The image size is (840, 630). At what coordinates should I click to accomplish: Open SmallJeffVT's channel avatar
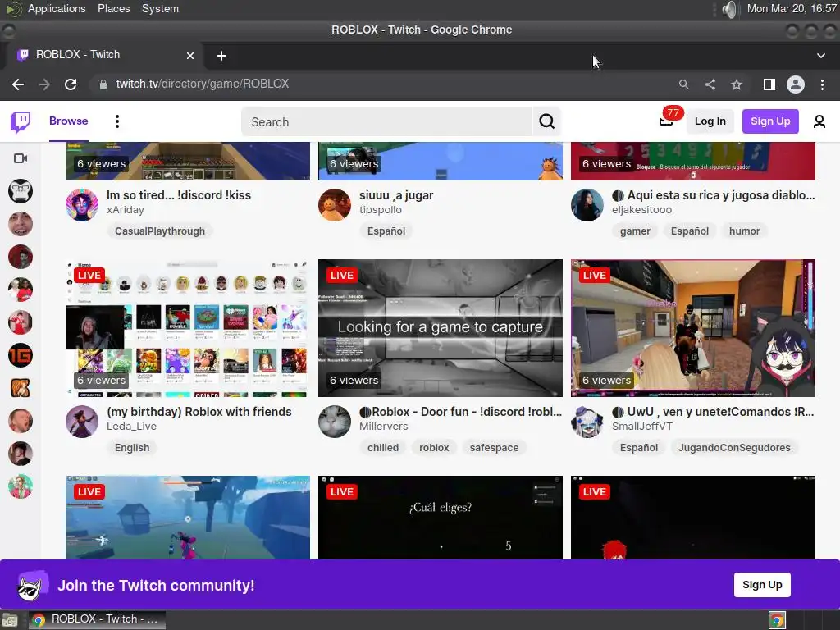pos(587,422)
